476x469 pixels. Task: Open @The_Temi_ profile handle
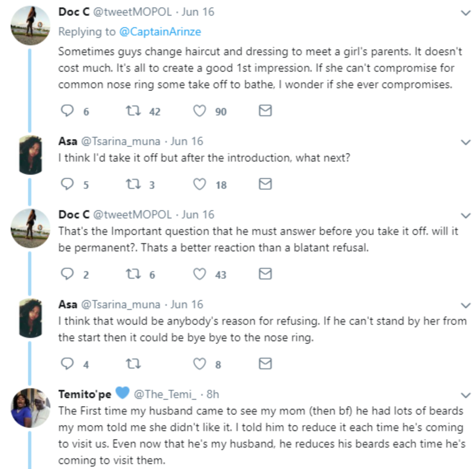click(165, 394)
